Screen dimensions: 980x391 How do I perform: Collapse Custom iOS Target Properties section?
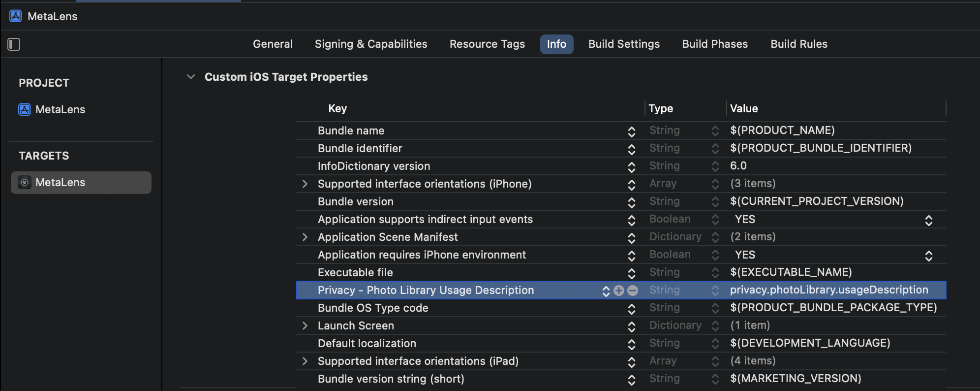point(191,77)
